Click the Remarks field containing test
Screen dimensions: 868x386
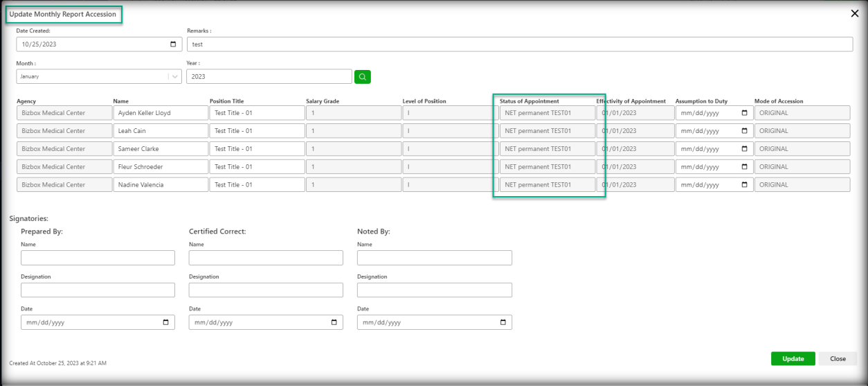pos(519,44)
